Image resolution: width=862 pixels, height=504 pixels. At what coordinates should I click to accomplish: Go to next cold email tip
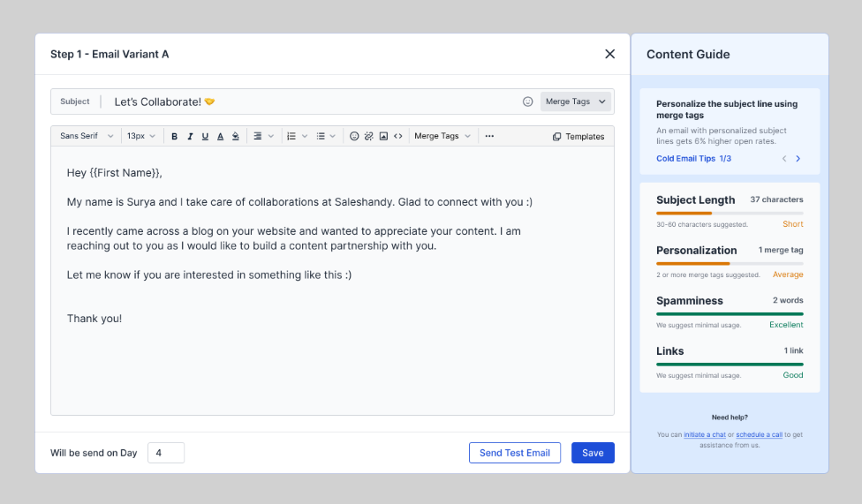pos(798,158)
